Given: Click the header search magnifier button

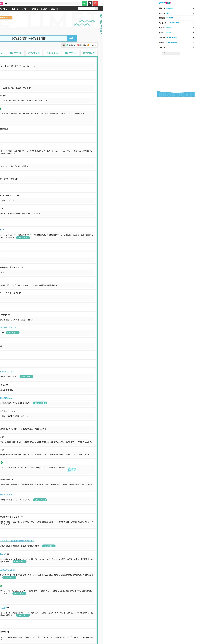Looking at the screenshot, I should click(x=96, y=9).
